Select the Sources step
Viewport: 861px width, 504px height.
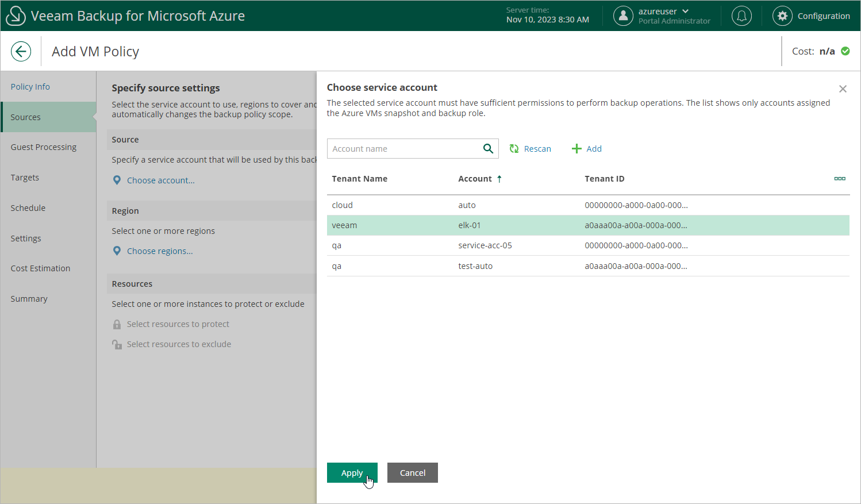[48, 117]
